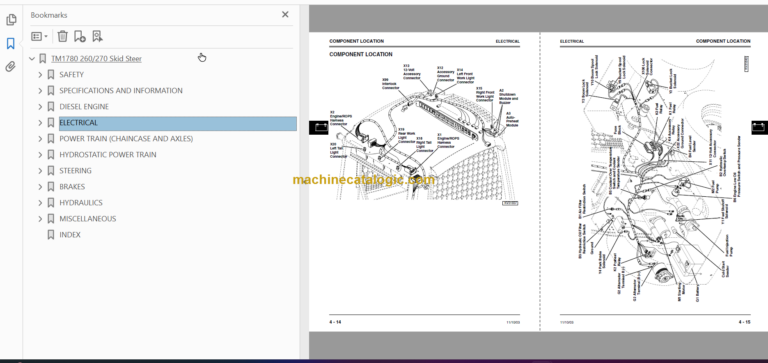Open the Page Thumbnails panel icon
The width and height of the screenshot is (768, 363).
11,20
